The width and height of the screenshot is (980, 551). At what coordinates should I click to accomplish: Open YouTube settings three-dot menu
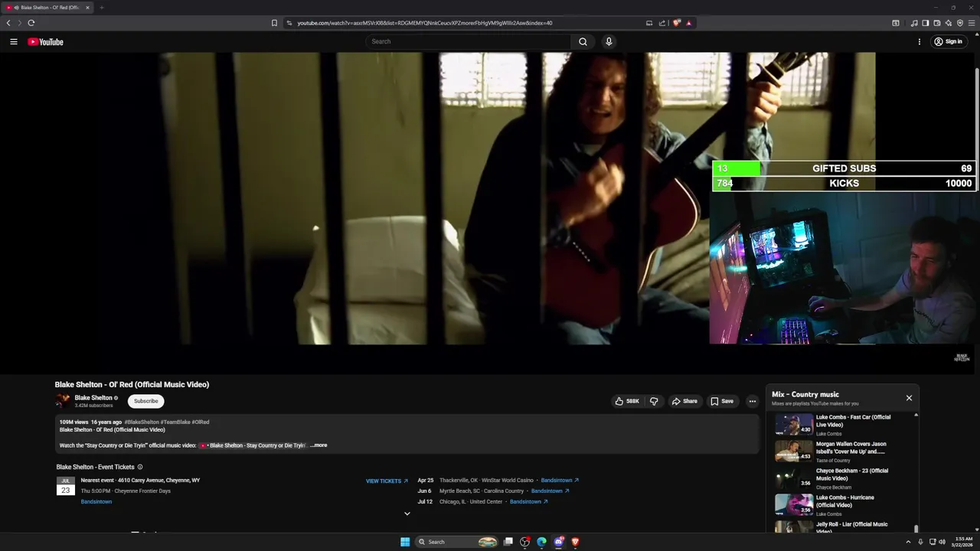(x=920, y=41)
